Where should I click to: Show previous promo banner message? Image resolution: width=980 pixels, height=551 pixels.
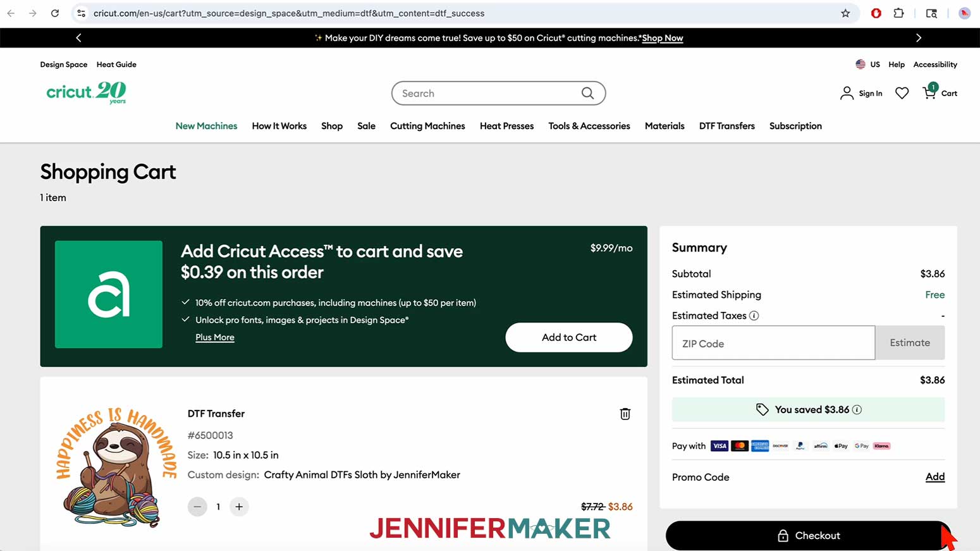(x=78, y=38)
